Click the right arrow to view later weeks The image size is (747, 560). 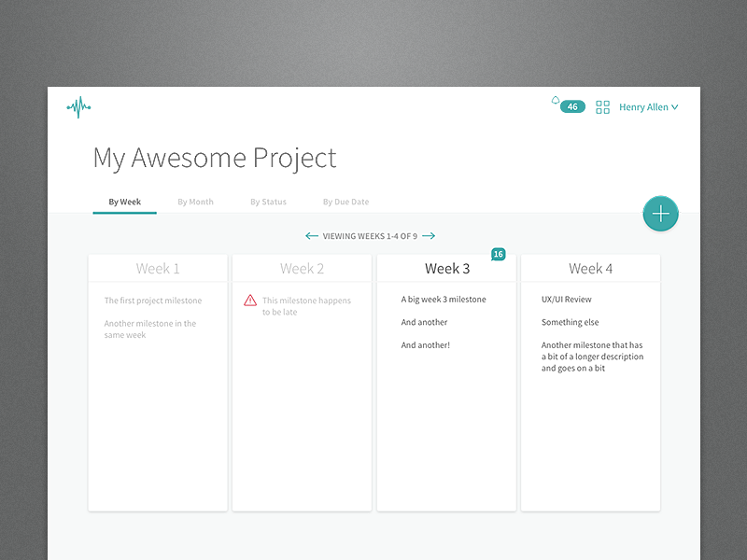(429, 236)
